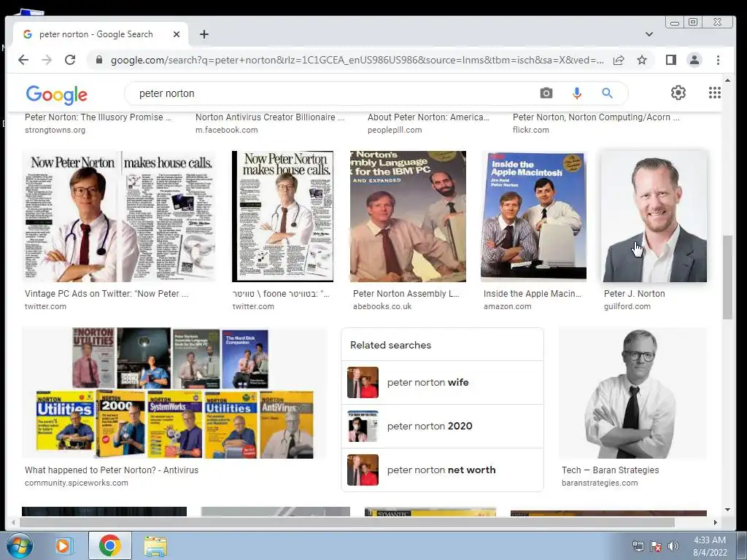Open the foone Twitter house calls image

click(283, 216)
